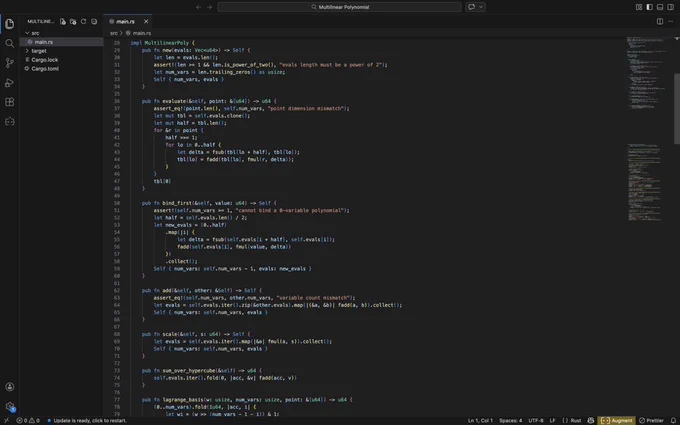Viewport: 680px width, 425px height.
Task: Click the Ln 1, Col 1 cursor position
Action: 480,420
